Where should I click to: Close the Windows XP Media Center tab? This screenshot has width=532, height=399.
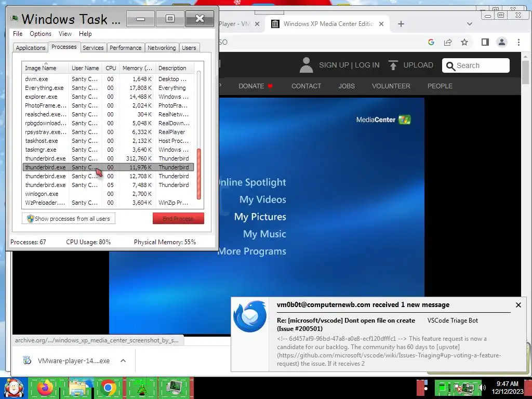(x=381, y=24)
